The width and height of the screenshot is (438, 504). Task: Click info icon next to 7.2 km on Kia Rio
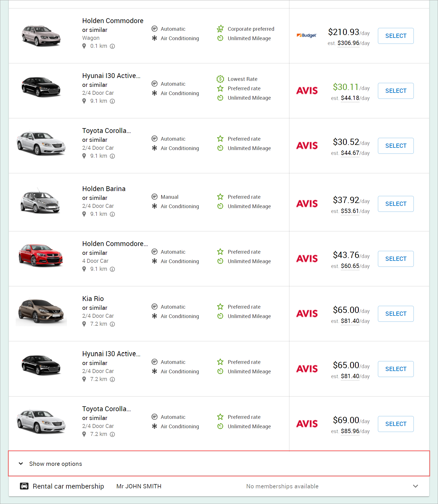[112, 324]
